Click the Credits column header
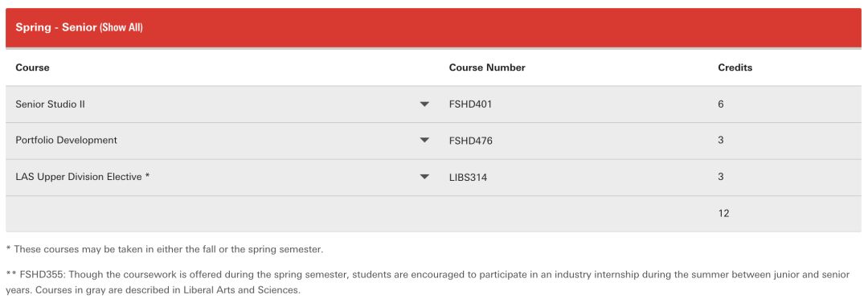868x303 pixels. pos(735,68)
